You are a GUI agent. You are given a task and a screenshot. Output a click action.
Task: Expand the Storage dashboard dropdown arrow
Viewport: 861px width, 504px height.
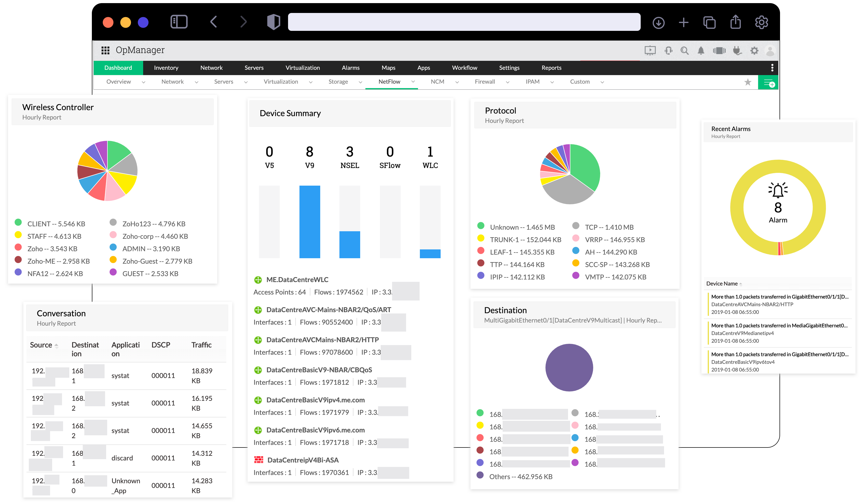[x=360, y=82]
